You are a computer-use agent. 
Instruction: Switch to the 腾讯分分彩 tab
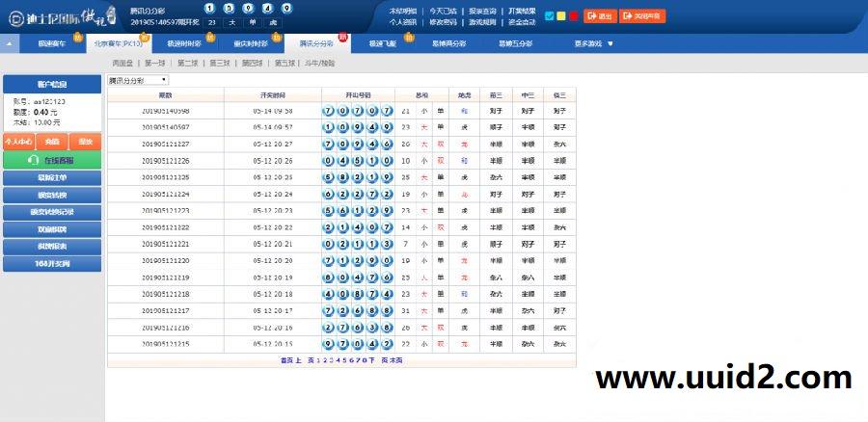point(316,43)
